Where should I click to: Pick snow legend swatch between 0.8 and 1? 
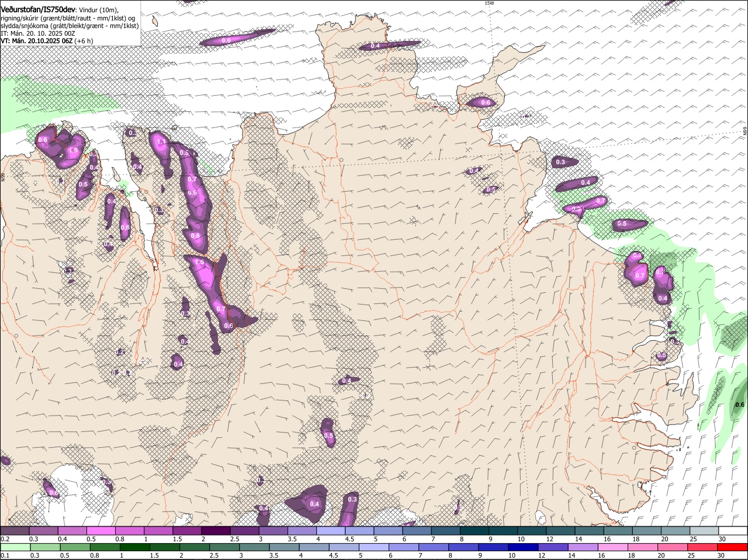(x=129, y=531)
